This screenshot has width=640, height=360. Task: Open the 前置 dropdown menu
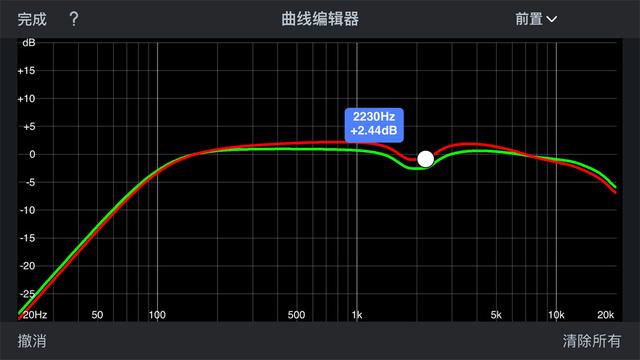point(536,19)
